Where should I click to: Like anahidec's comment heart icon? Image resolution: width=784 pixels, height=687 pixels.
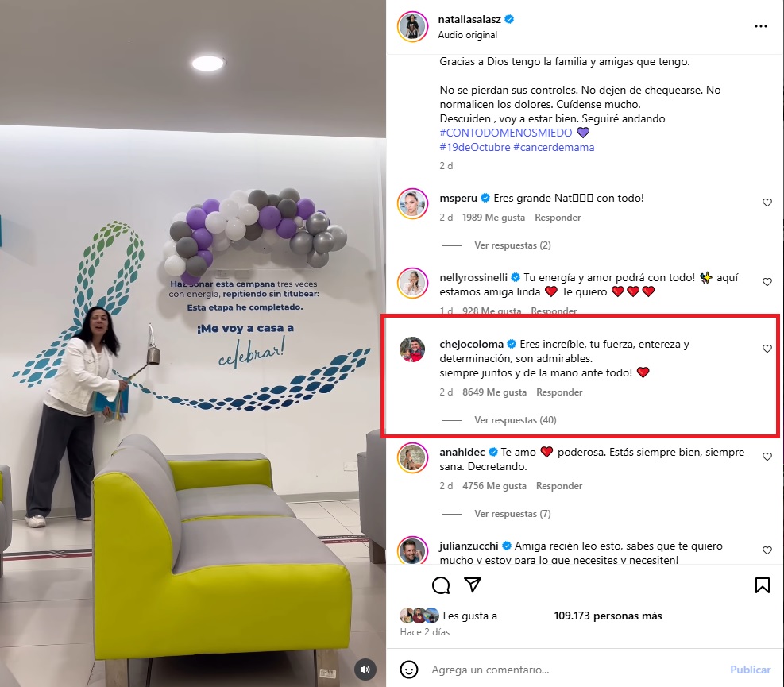coord(767,457)
